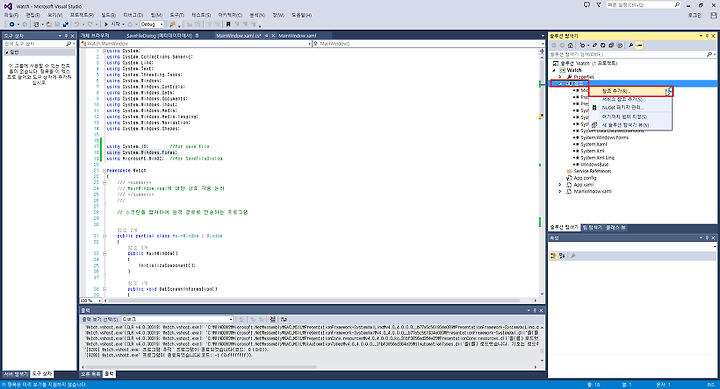Click the Toolbox search field
Viewport: 720px width, 389px height.
[39, 44]
